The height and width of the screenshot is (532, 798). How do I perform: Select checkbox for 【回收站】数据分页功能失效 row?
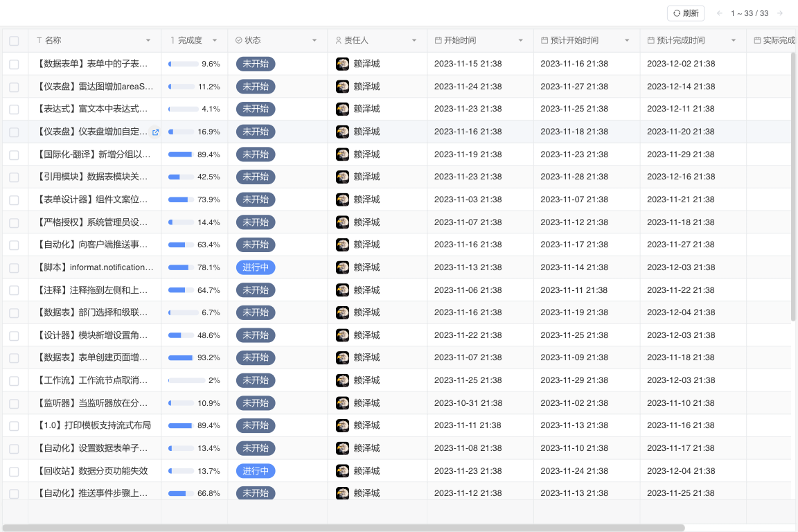[14, 472]
